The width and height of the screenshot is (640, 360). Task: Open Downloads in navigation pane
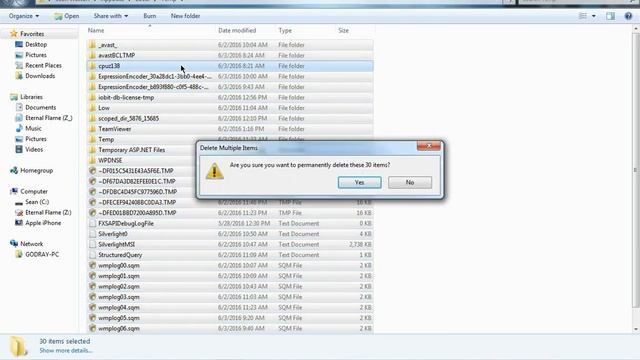click(40, 76)
